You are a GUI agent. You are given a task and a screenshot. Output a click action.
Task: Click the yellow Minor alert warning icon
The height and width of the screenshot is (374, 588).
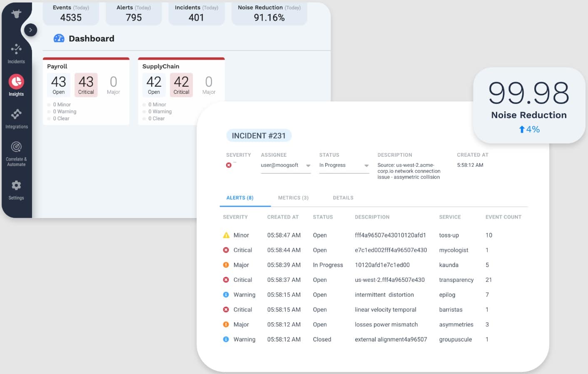click(226, 235)
